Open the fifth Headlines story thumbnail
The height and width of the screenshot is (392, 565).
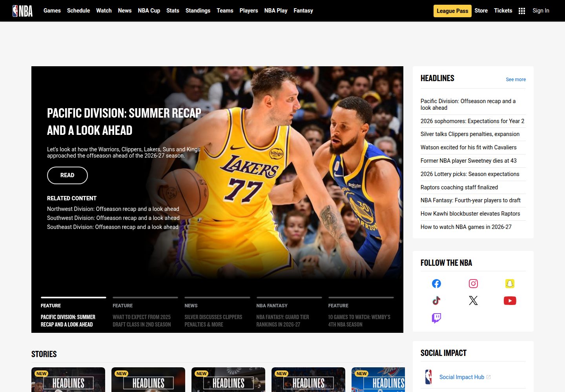pos(378,380)
